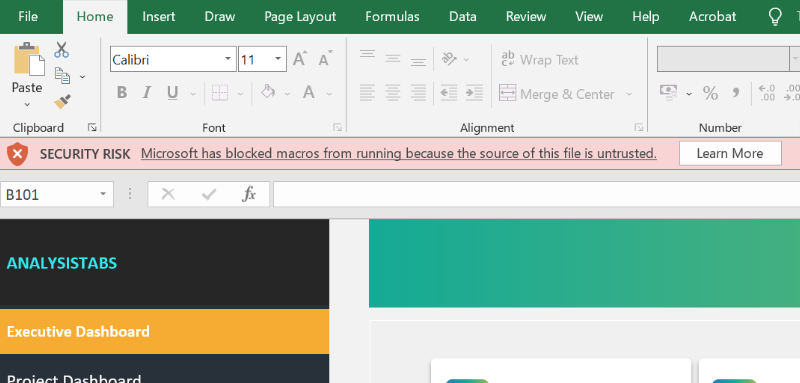This screenshot has width=800, height=383.
Task: Click the Paste clipboard icon
Action: tap(29, 59)
